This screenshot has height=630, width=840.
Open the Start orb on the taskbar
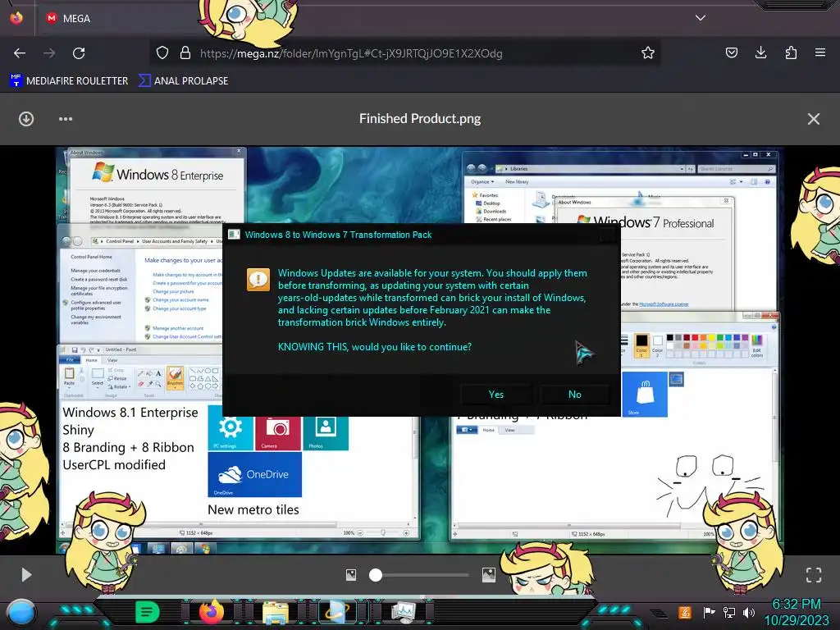pyautogui.click(x=21, y=612)
